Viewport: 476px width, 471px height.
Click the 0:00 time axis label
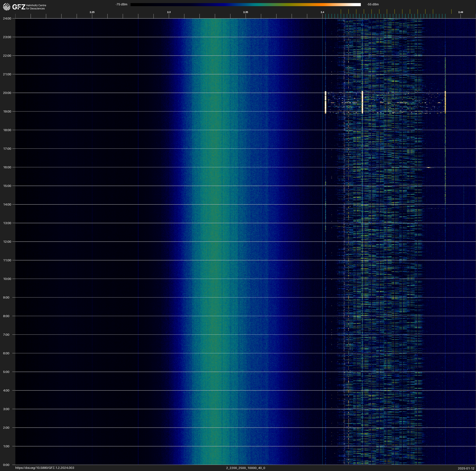(x=6, y=465)
